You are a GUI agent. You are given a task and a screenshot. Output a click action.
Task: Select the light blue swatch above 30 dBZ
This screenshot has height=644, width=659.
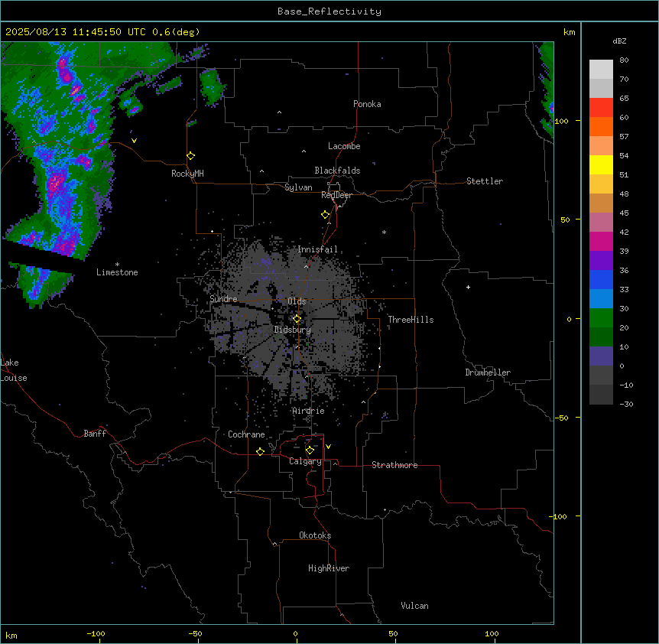coord(601,298)
